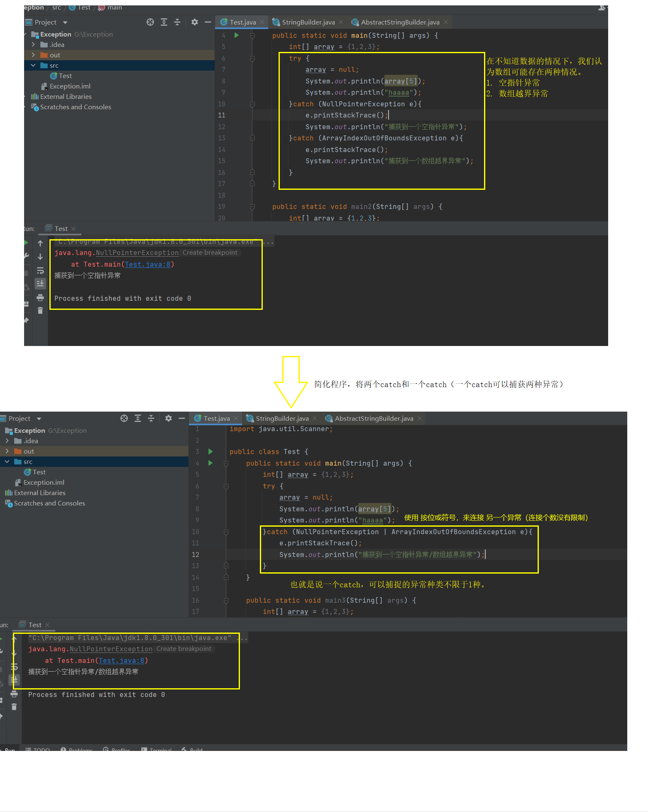Close AbstractStringBuilder.java tab in lower editor
Viewport: 648px width, 812px height.
click(x=420, y=418)
